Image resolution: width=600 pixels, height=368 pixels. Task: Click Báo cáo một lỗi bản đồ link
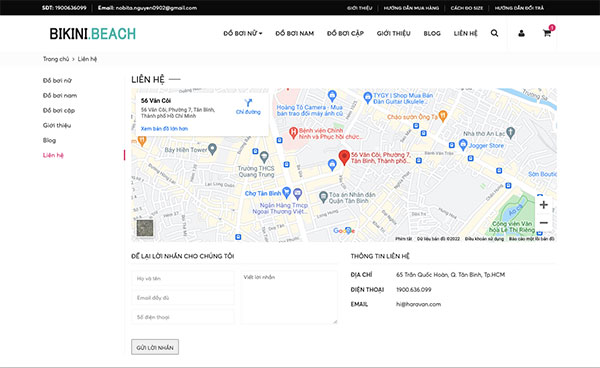[x=531, y=239]
